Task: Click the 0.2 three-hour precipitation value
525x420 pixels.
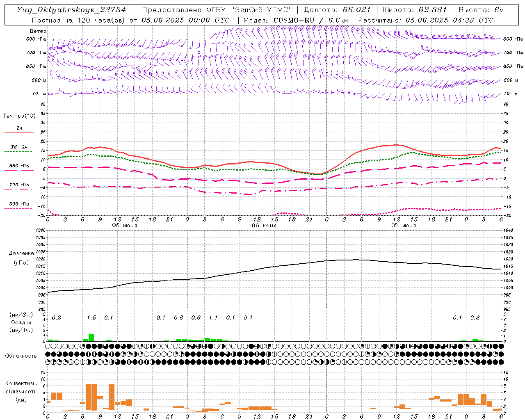Action: 56,318
